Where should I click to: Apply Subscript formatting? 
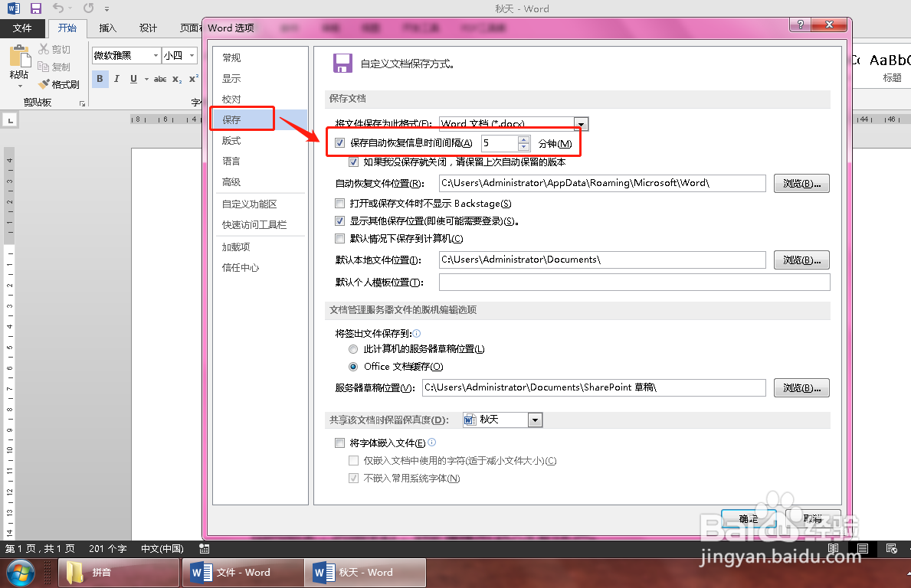[x=177, y=79]
